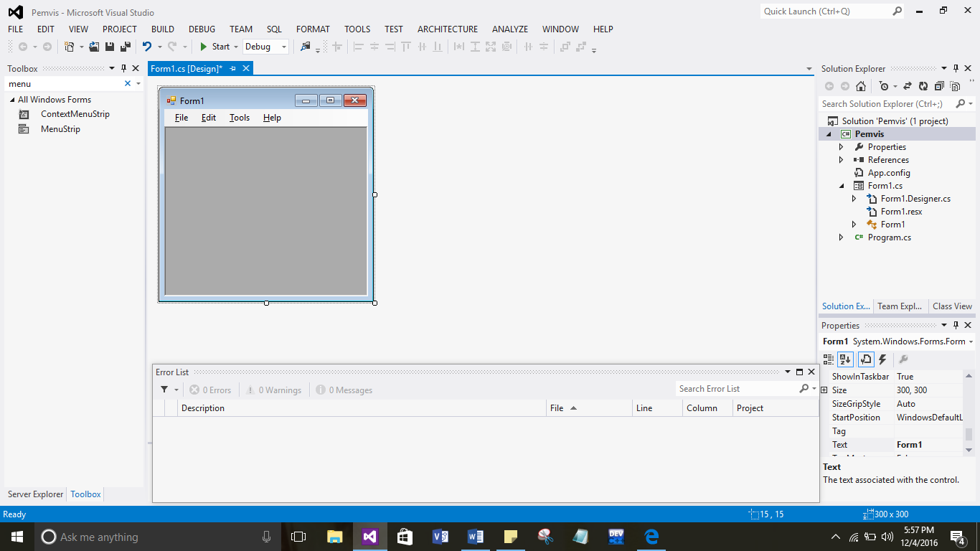Toggle the 0 Errors filter button
This screenshot has width=980, height=551.
(x=210, y=390)
